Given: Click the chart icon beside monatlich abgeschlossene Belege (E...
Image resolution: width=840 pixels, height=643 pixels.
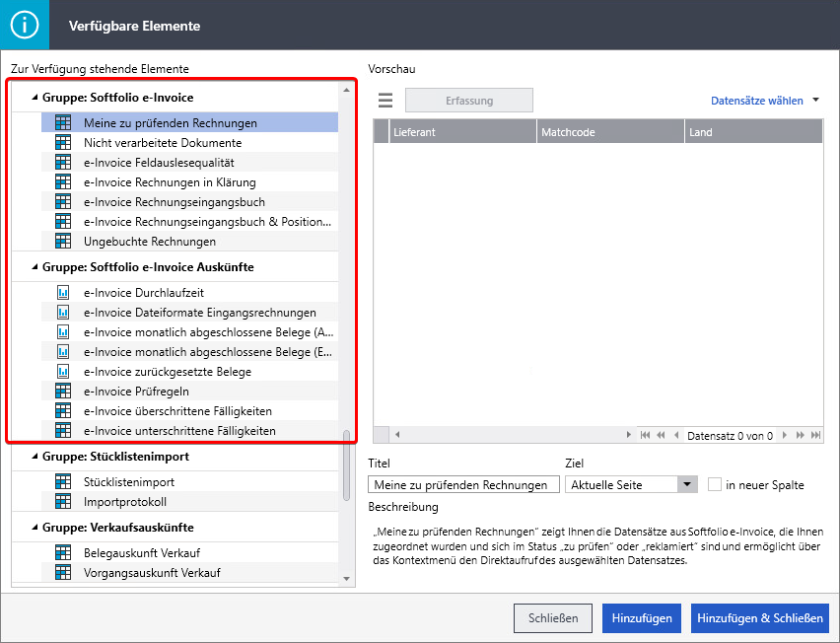Looking at the screenshot, I should [x=63, y=352].
